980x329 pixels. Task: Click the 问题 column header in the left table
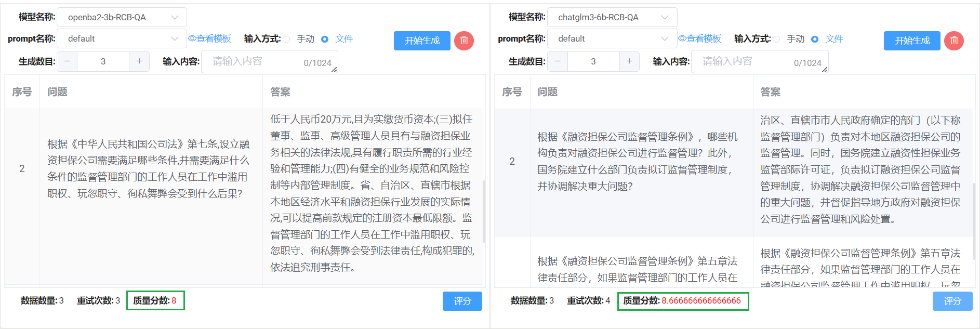coord(151,92)
